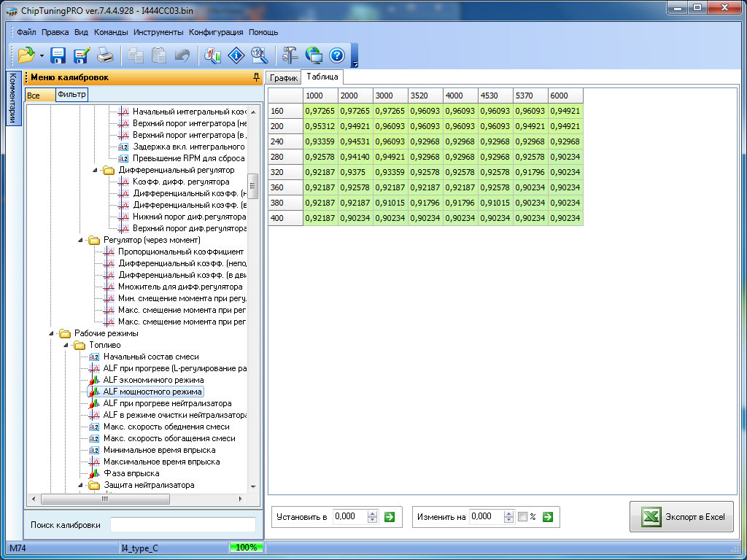The image size is (747, 560).
Task: Click the save floppy disk icon
Action: click(58, 55)
